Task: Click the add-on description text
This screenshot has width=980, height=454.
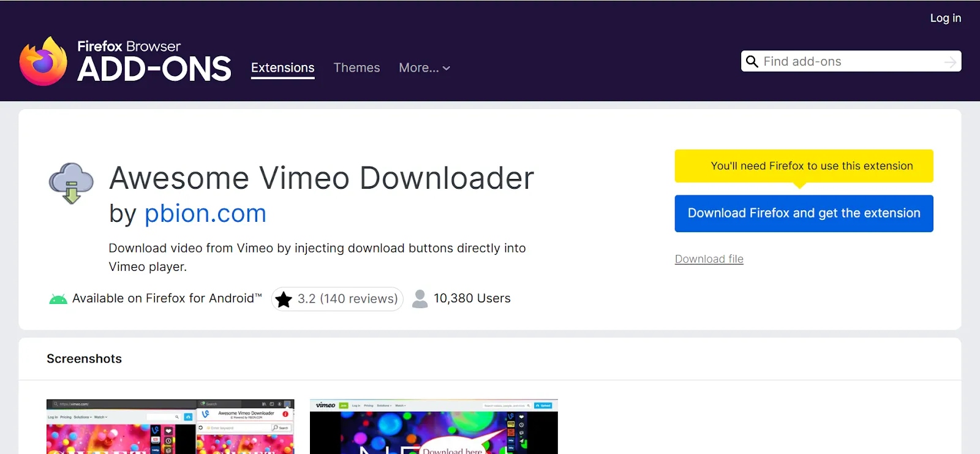Action: point(317,257)
